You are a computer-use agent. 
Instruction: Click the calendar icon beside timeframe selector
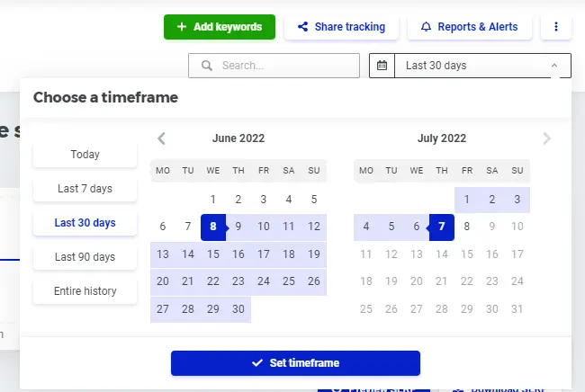(382, 66)
